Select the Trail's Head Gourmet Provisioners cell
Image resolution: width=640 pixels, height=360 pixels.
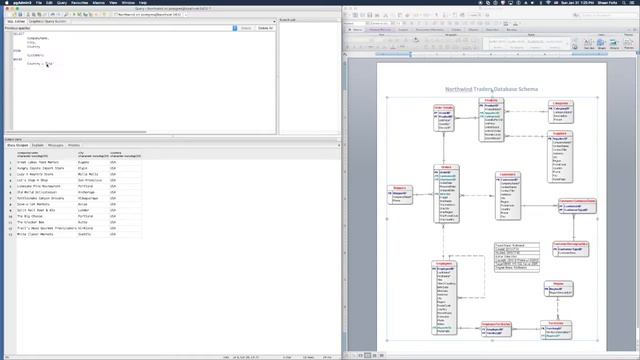(46, 228)
